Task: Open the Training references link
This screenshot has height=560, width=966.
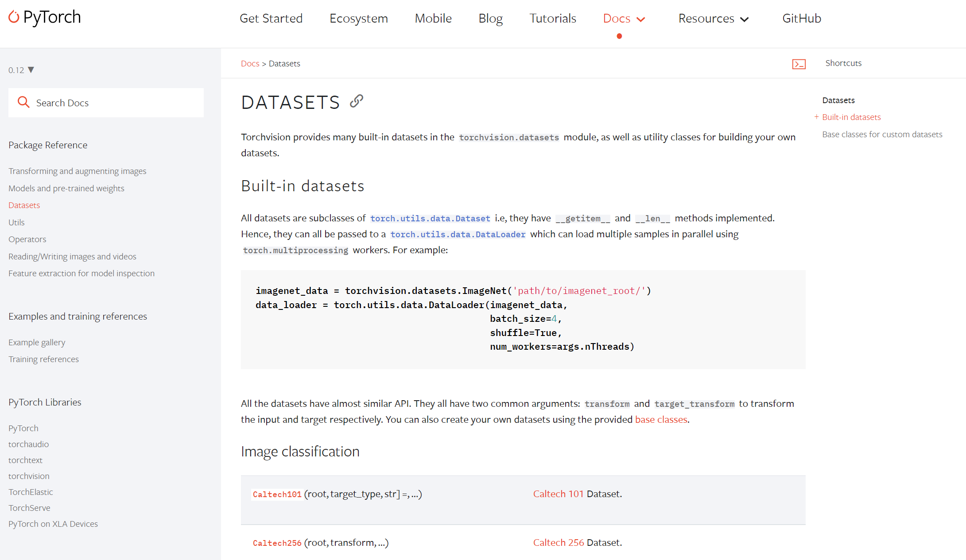Action: [44, 359]
